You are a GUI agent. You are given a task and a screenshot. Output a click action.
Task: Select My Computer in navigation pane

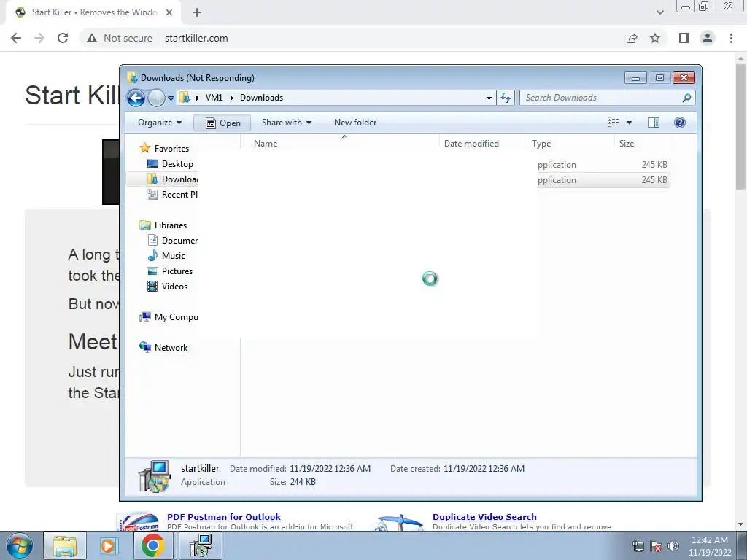169,317
